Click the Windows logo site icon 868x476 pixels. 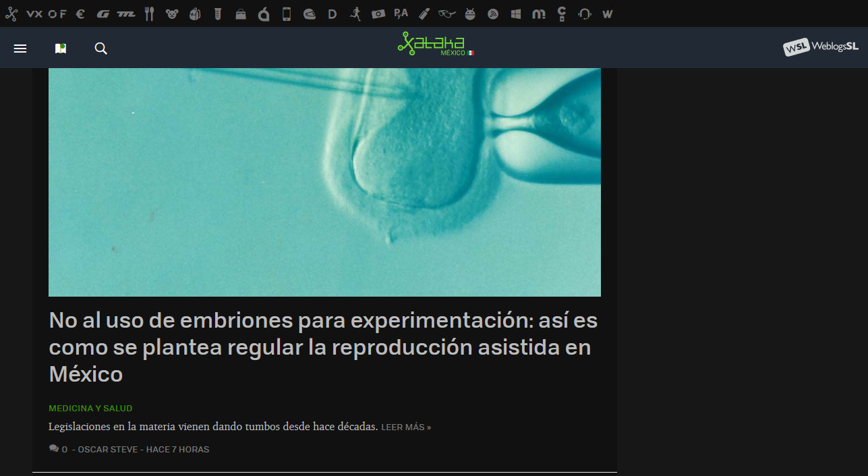pos(515,13)
